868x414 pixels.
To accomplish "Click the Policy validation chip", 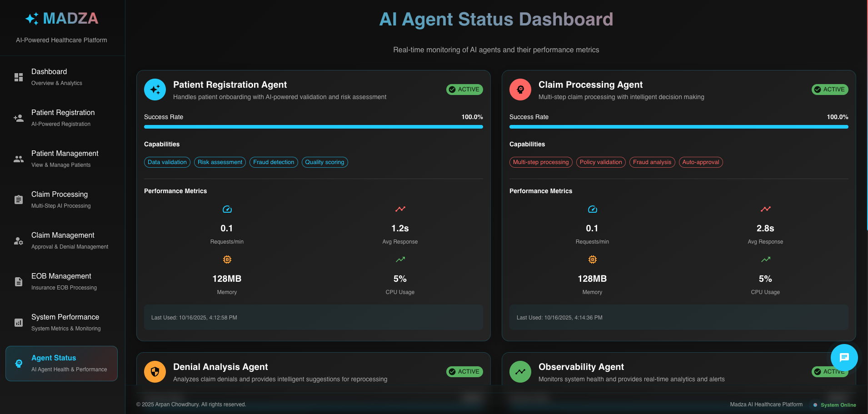I will pyautogui.click(x=601, y=162).
